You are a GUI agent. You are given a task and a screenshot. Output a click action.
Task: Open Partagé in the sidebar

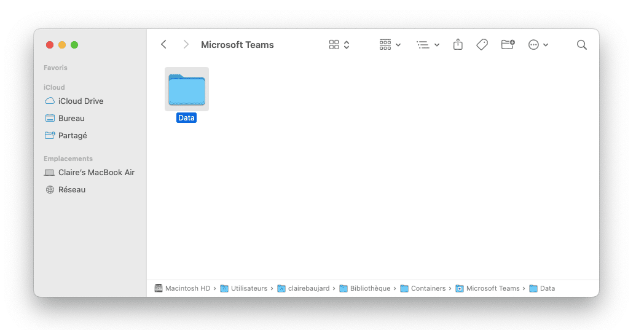pos(66,136)
